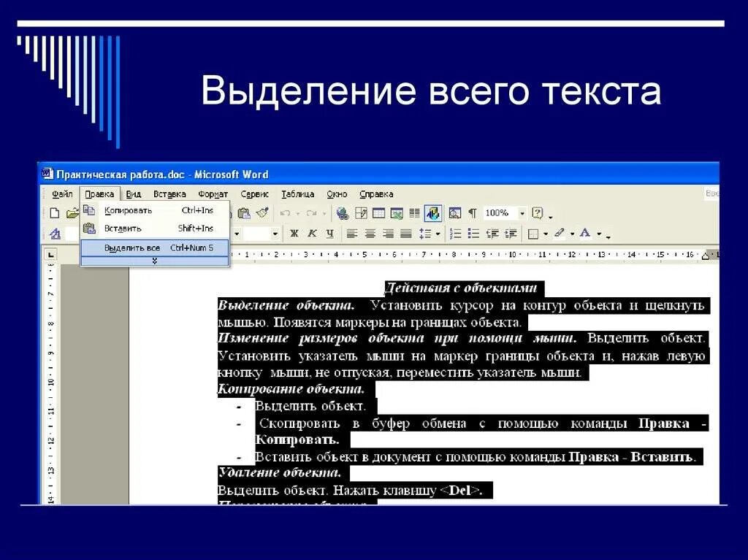The height and width of the screenshot is (560, 748).
Task: Click the Word document icon in title bar
Action: (x=47, y=174)
